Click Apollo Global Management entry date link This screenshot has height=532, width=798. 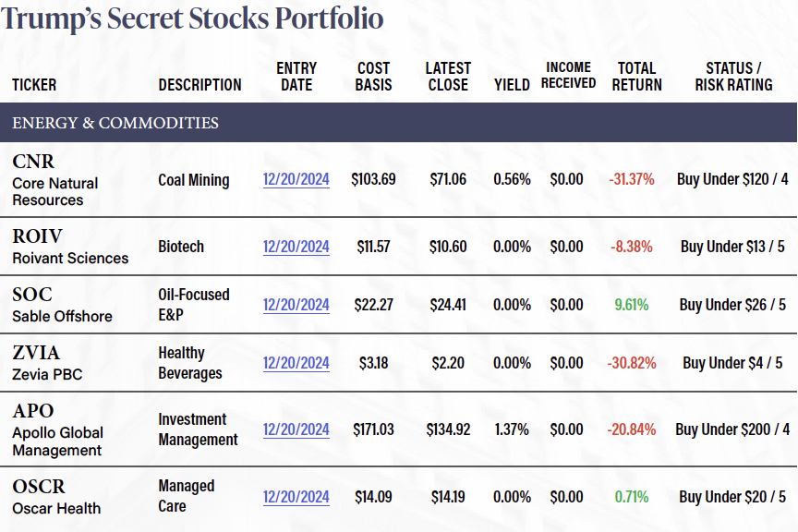click(296, 429)
